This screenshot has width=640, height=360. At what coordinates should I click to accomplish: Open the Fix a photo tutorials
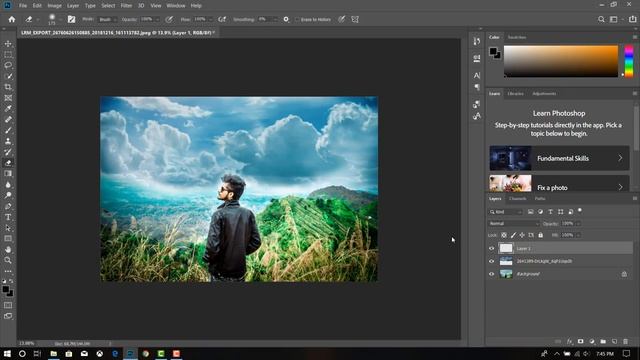(x=559, y=183)
